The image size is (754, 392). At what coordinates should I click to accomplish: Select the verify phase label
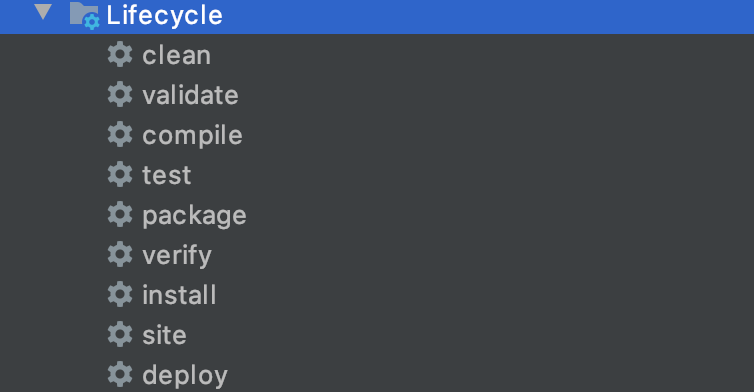click(177, 255)
